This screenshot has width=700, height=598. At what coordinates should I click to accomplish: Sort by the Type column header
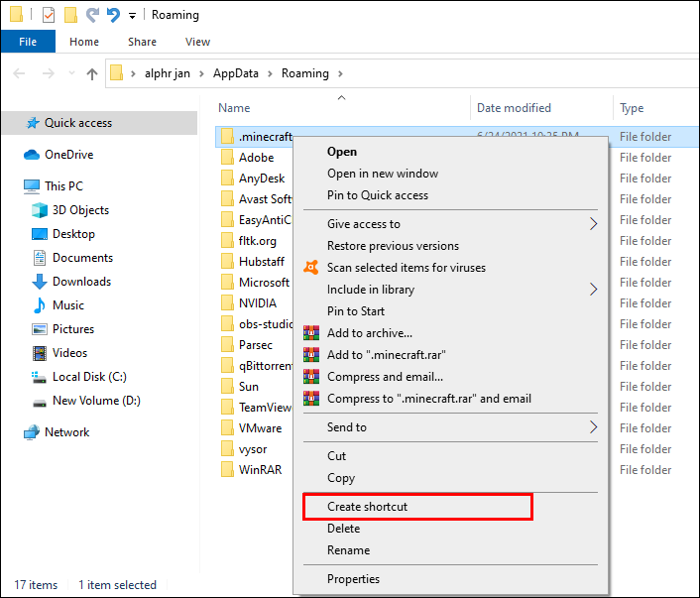(x=632, y=108)
